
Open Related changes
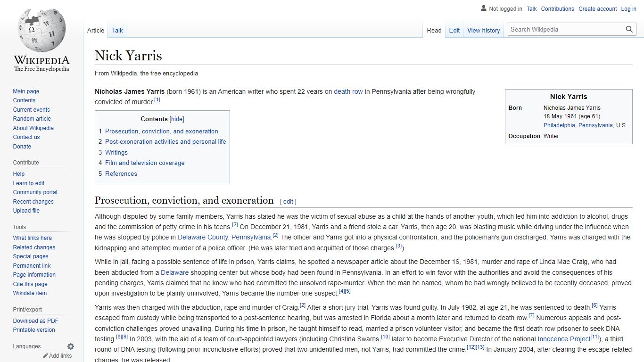[34, 247]
